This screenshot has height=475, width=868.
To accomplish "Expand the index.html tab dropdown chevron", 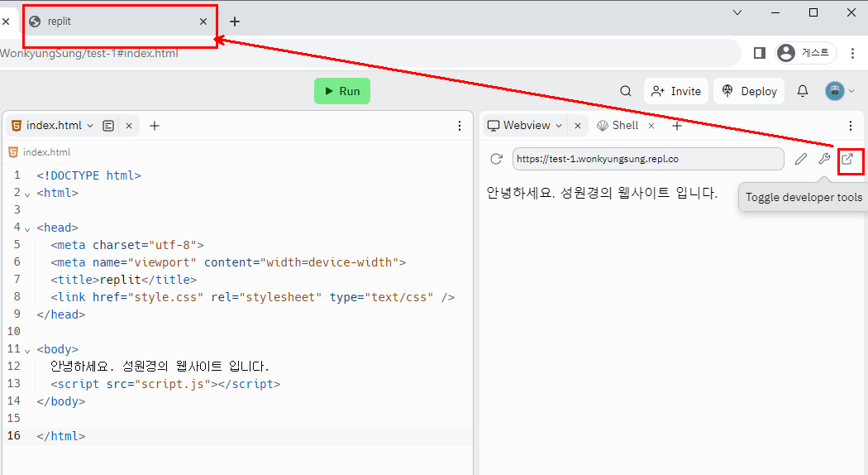I will (x=90, y=126).
